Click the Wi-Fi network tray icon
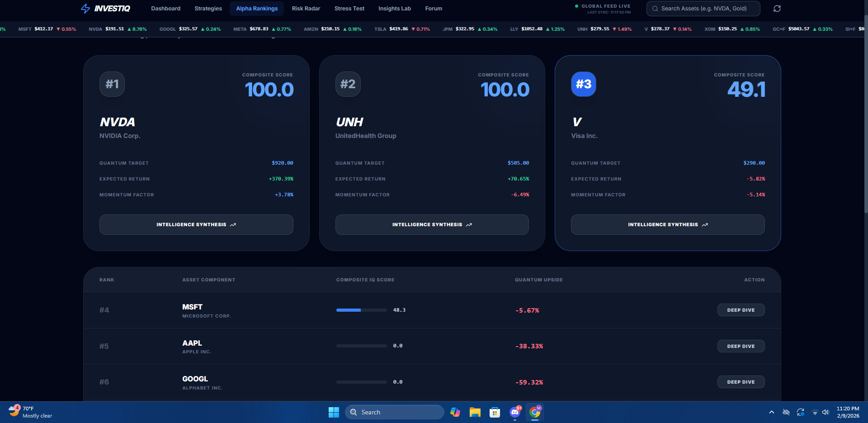This screenshot has height=423, width=868. click(815, 412)
